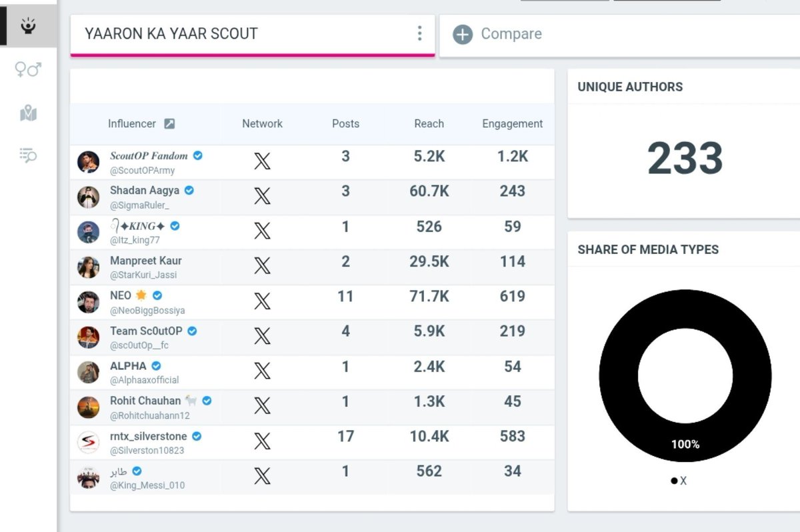
Task: Click the verified badge next to Team Sc0utOP
Action: click(192, 331)
